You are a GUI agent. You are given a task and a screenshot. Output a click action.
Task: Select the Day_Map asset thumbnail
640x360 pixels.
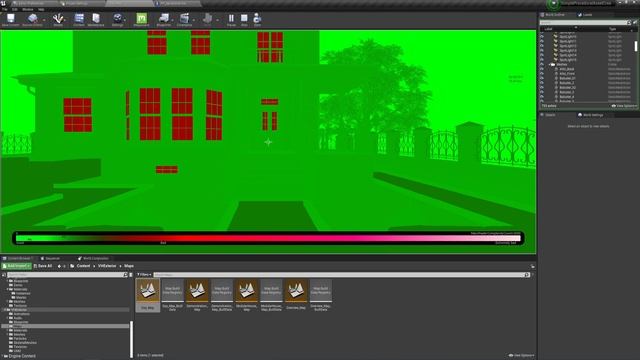click(x=148, y=295)
